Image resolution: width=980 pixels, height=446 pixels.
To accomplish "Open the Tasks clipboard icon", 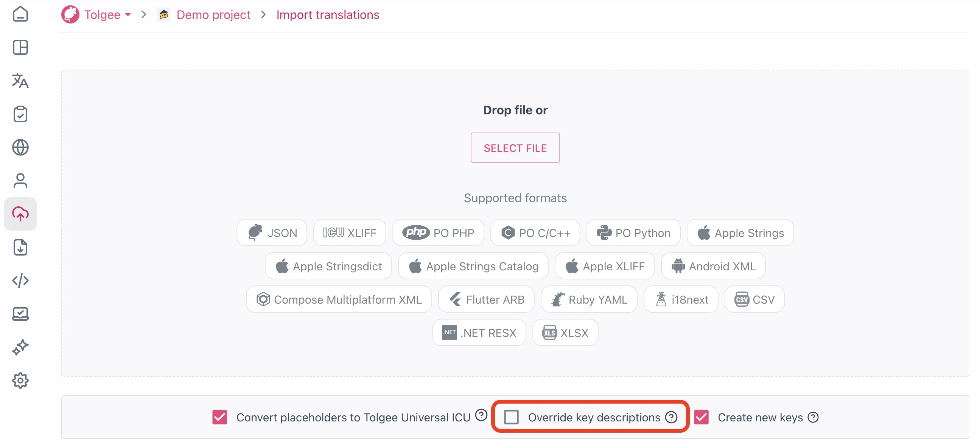I will click(20, 114).
